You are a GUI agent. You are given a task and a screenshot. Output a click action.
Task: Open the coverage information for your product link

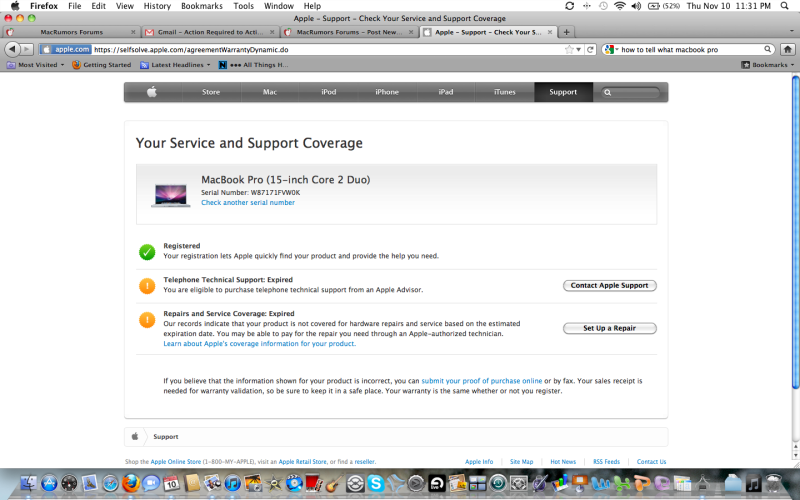click(260, 344)
